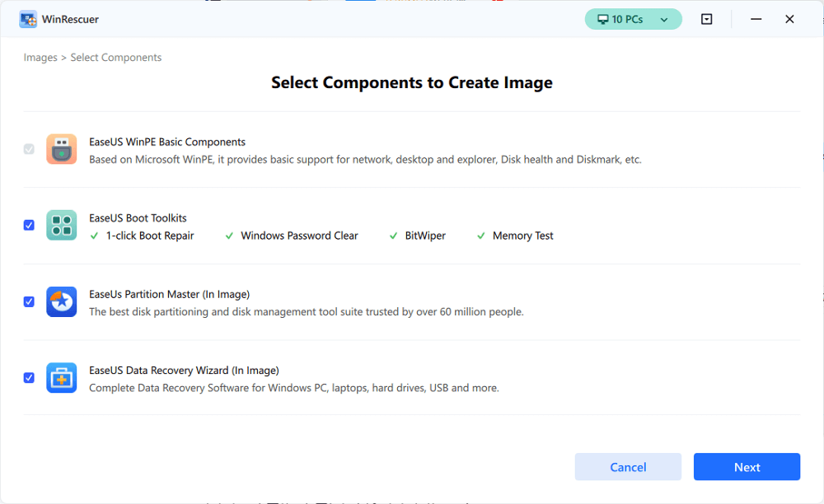Image resolution: width=824 pixels, height=504 pixels.
Task: Select the Windows Password Clear item
Action: point(298,236)
